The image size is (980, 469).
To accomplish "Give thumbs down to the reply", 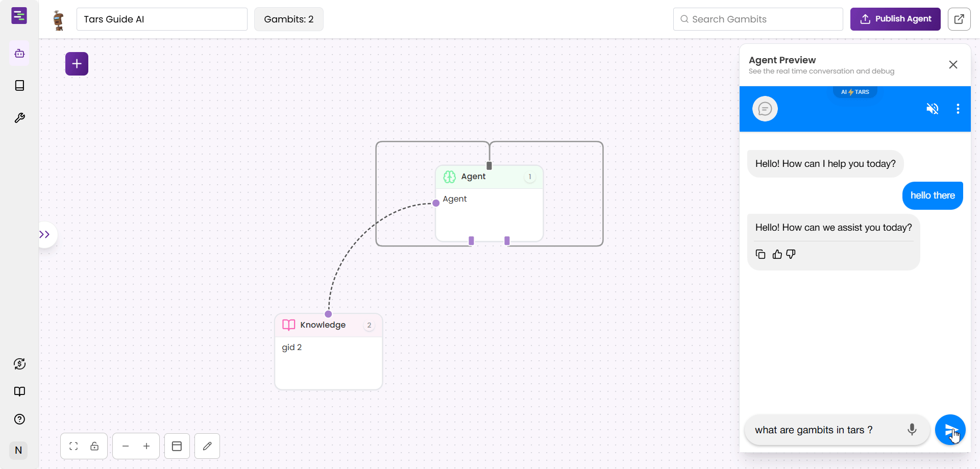I will [x=791, y=254].
